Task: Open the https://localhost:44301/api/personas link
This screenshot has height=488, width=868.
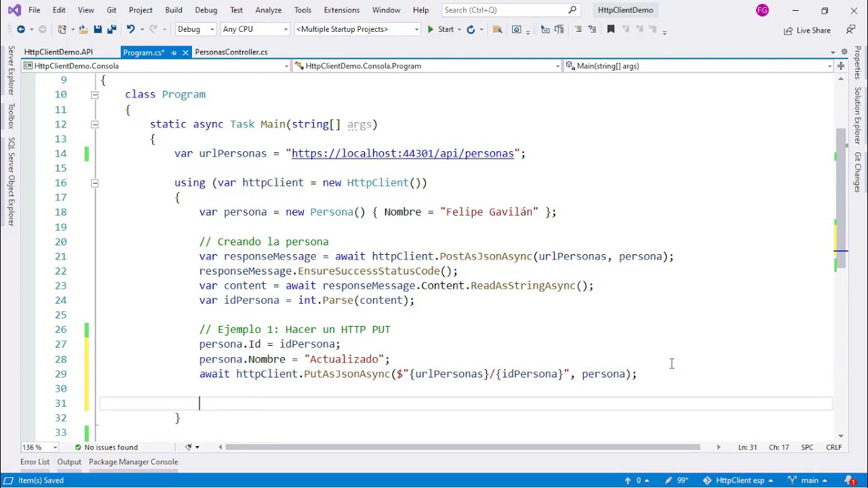Action: pyautogui.click(x=403, y=154)
